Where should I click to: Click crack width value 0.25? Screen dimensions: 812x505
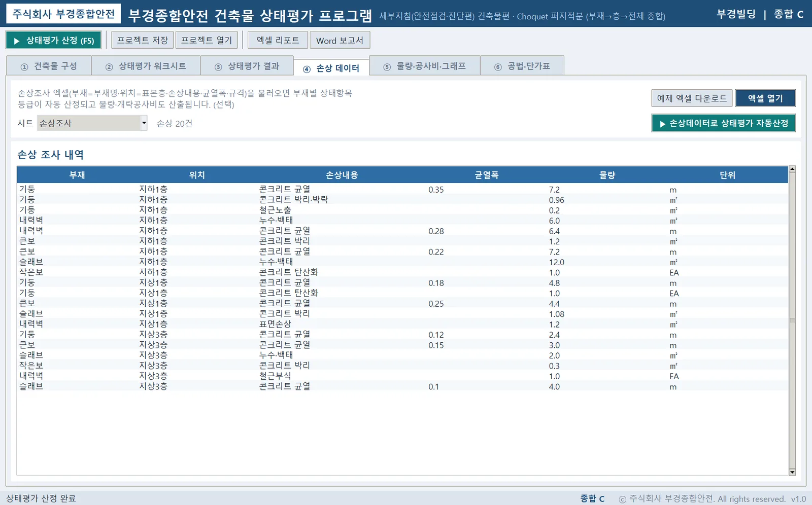click(436, 304)
